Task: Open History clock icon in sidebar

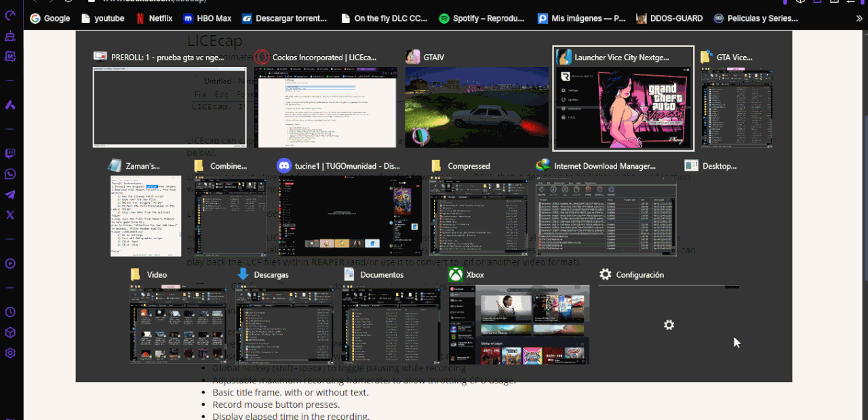Action: click(10, 312)
